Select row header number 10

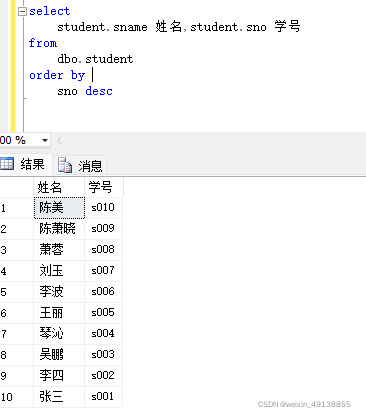click(17, 397)
